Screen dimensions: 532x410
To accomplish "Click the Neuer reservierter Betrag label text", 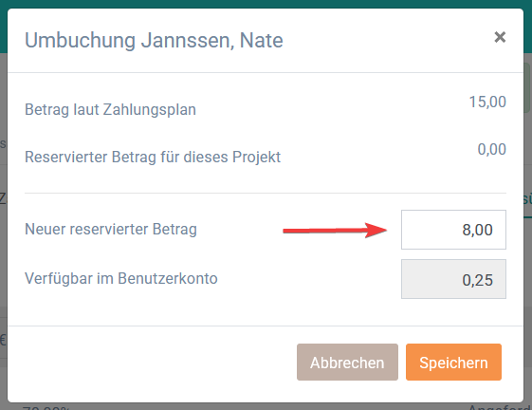I will tap(111, 229).
